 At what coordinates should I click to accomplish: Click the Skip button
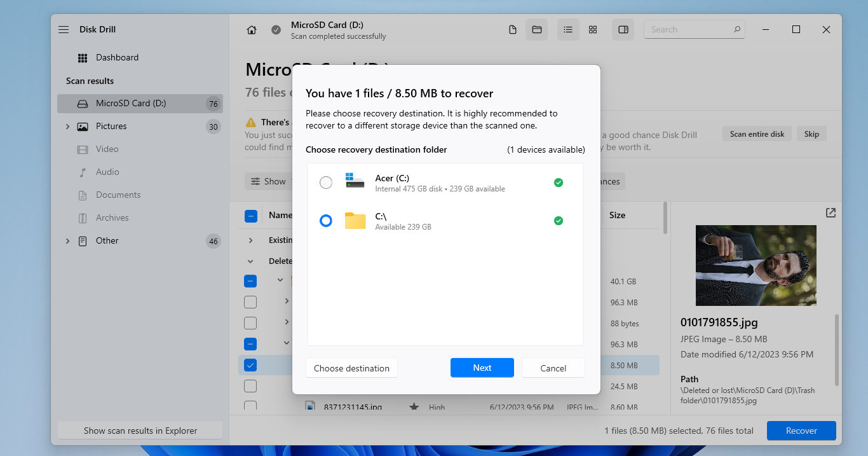811,134
